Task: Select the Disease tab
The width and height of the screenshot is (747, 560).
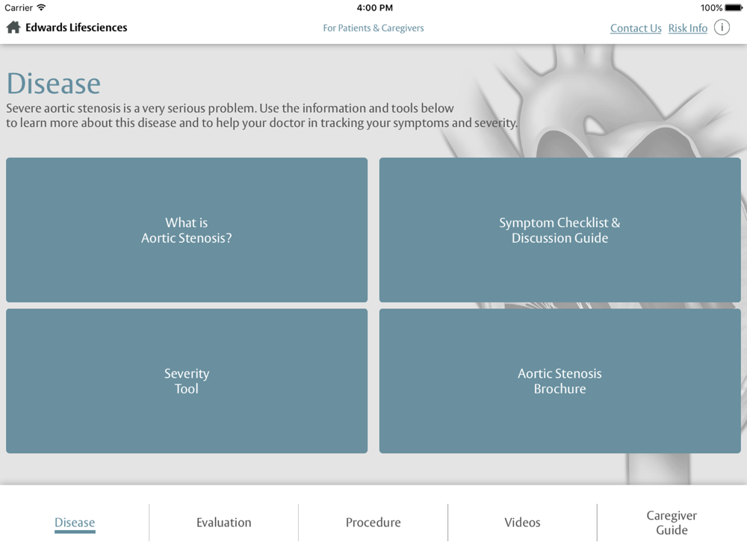Action: click(x=75, y=522)
